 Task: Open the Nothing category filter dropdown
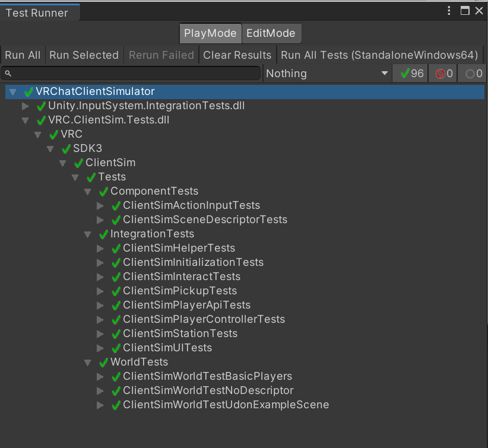pos(327,74)
